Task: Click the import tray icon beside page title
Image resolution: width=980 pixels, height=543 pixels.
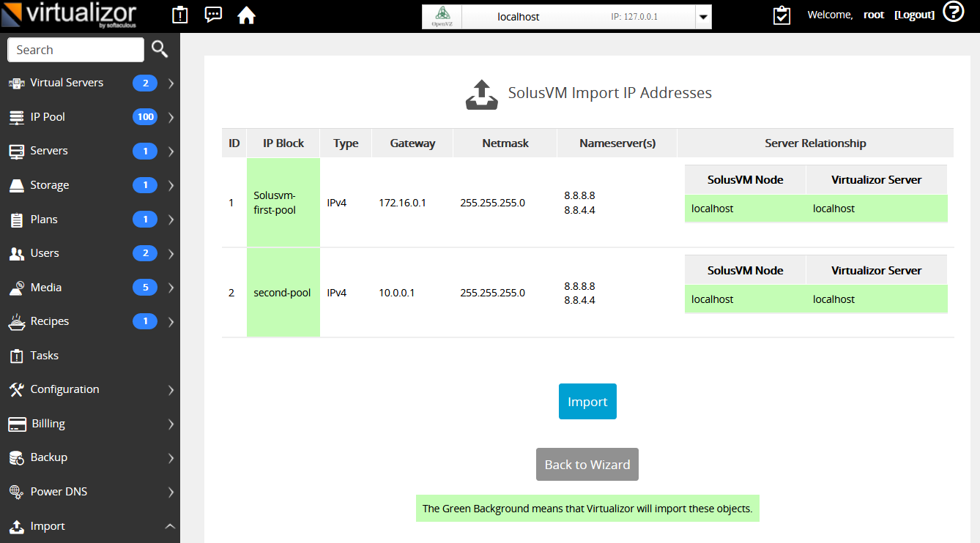Action: (x=481, y=94)
